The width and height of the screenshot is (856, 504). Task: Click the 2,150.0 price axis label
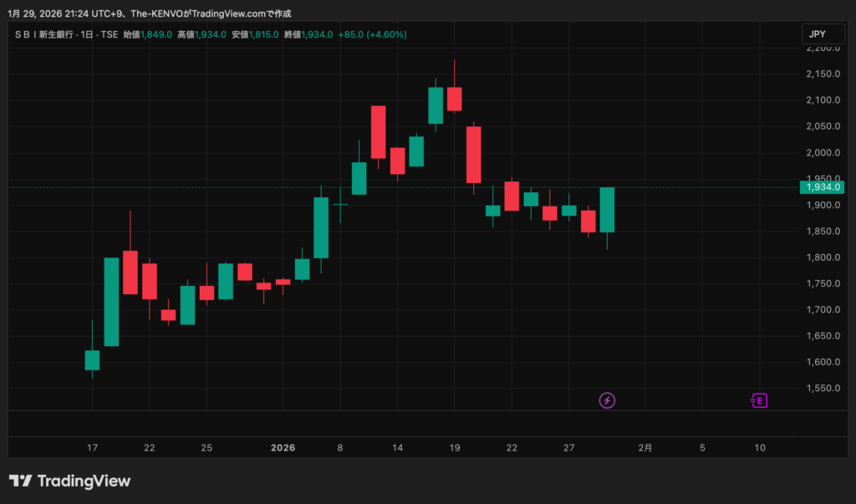(x=821, y=74)
